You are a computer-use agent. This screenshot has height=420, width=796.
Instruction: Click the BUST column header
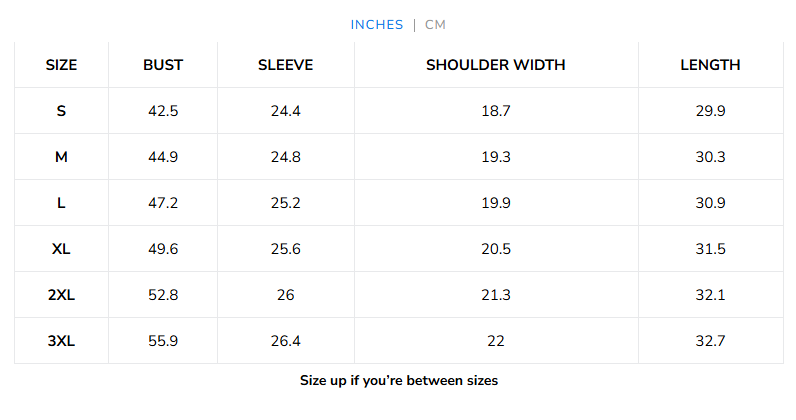click(x=163, y=65)
